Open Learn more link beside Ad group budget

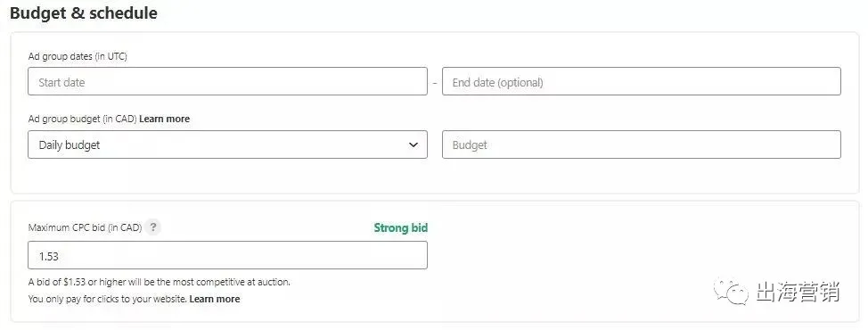click(x=164, y=119)
